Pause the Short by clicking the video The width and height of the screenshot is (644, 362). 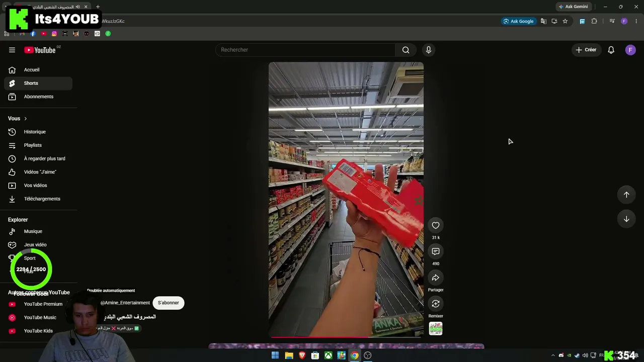click(346, 199)
